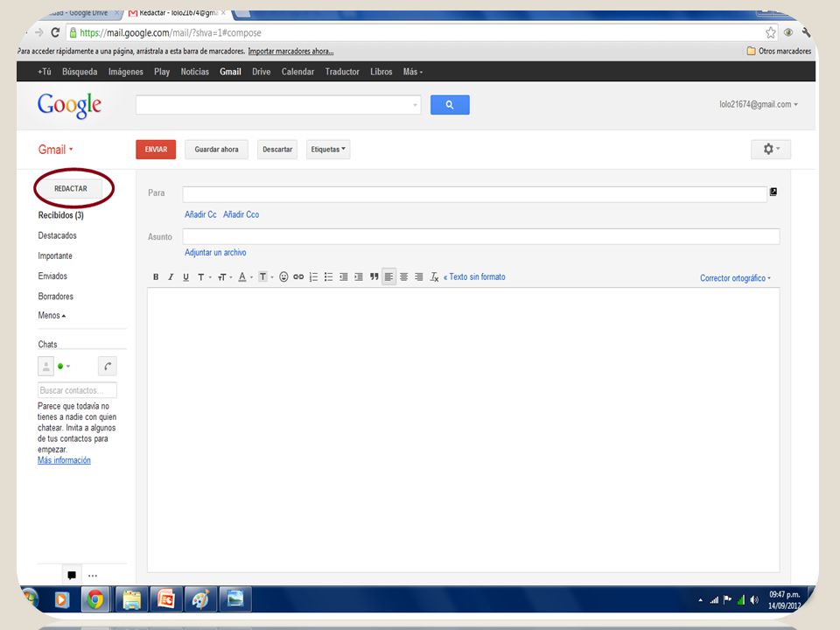The image size is (840, 630).
Task: Insert an emoticon
Action: click(x=283, y=277)
